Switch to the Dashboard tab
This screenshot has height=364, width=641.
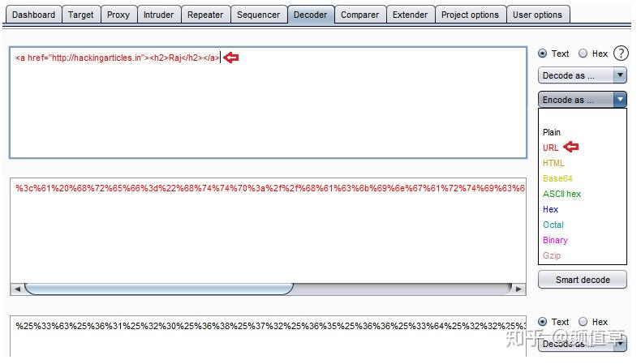point(33,15)
